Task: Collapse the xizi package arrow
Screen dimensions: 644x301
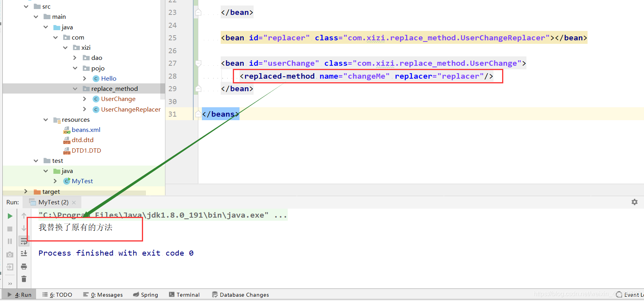Action: [65, 47]
